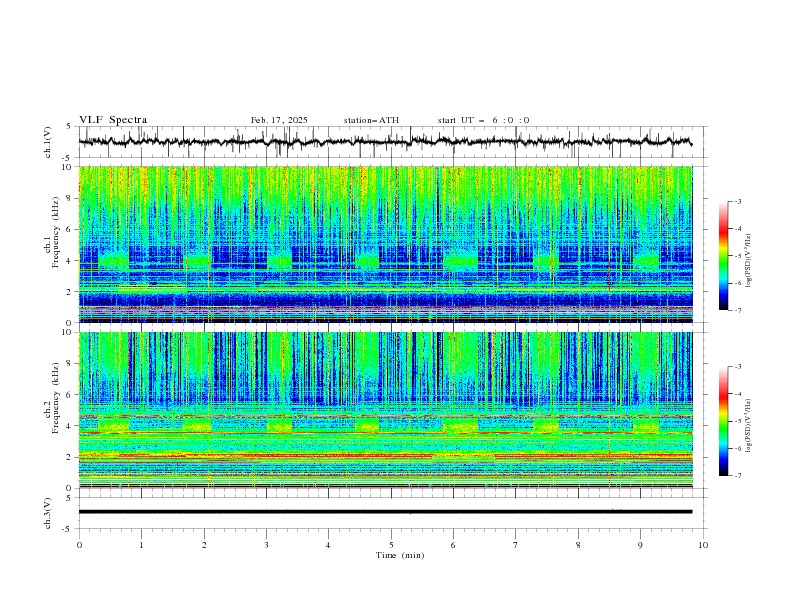Select the "Feb. 17, 2025" date text
The height and width of the screenshot is (612, 792).
(279, 120)
